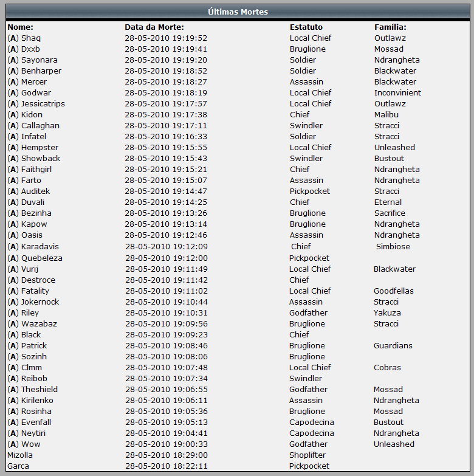Click the Cobras family name
This screenshot has height=476, width=474.
click(x=387, y=368)
